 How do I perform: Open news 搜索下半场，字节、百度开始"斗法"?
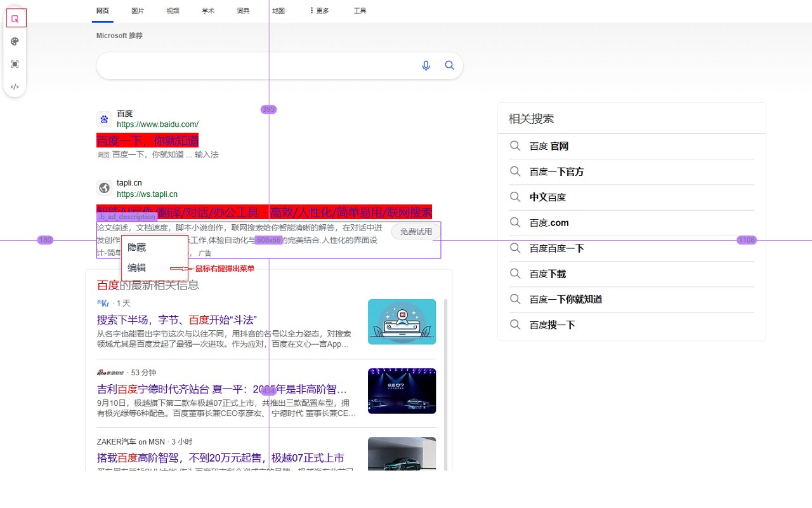(177, 319)
